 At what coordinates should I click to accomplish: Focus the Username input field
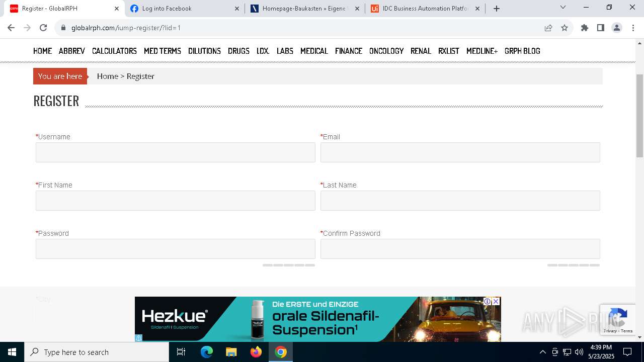pyautogui.click(x=176, y=152)
